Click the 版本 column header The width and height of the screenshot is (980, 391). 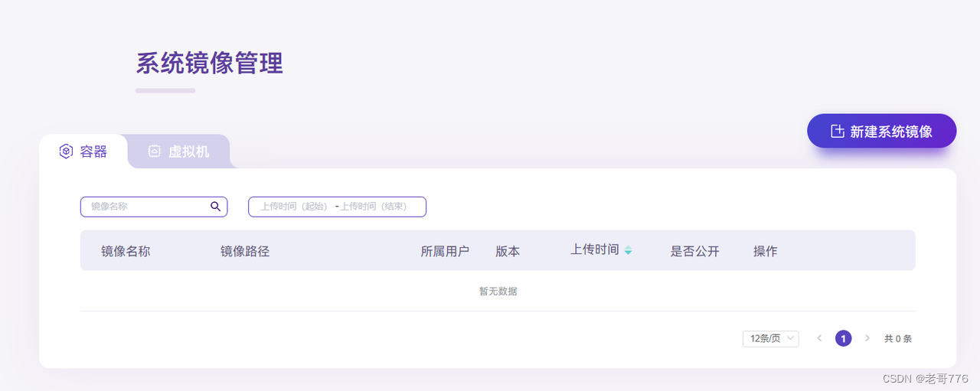[x=508, y=251]
